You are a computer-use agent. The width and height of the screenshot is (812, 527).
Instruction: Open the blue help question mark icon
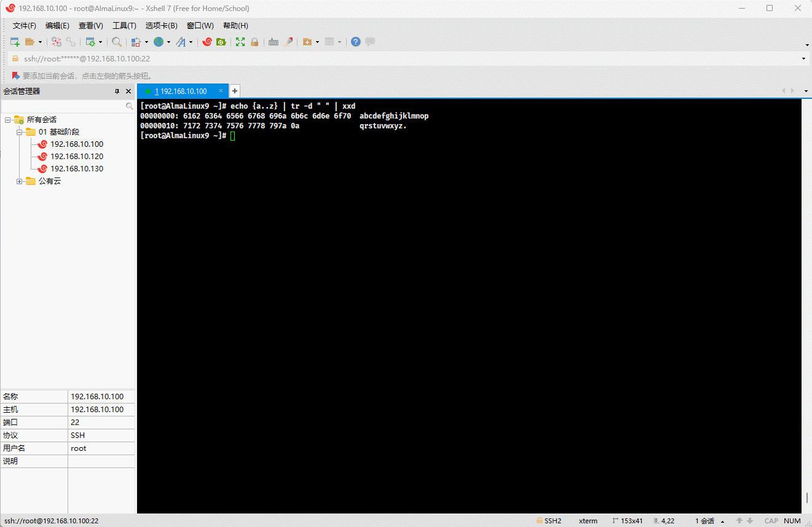tap(355, 42)
